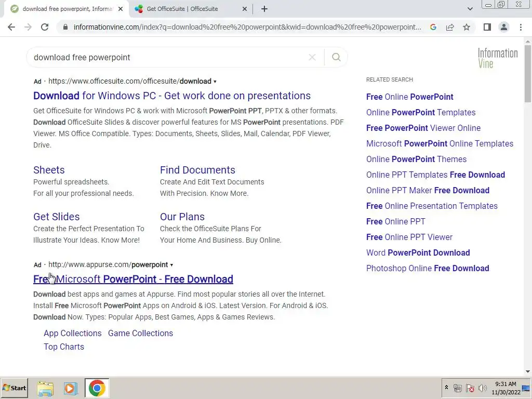Open Find Documents sitelink
The image size is (532, 399).
pyautogui.click(x=197, y=170)
